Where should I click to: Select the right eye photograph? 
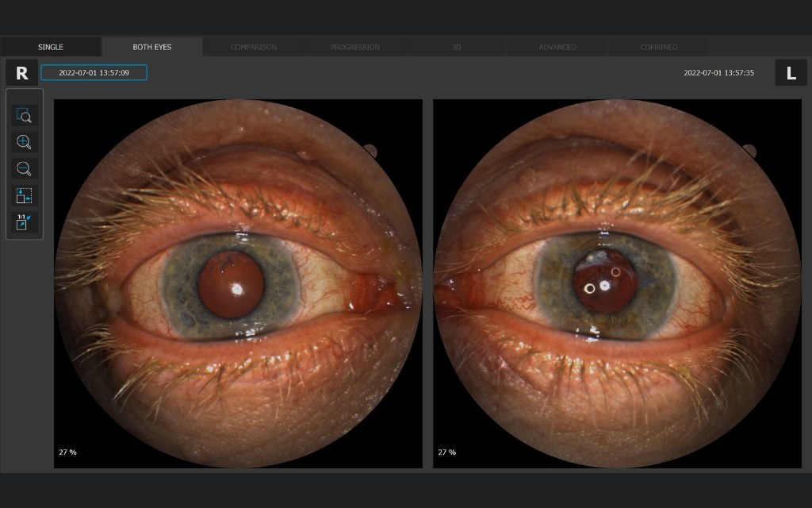pos(238,283)
